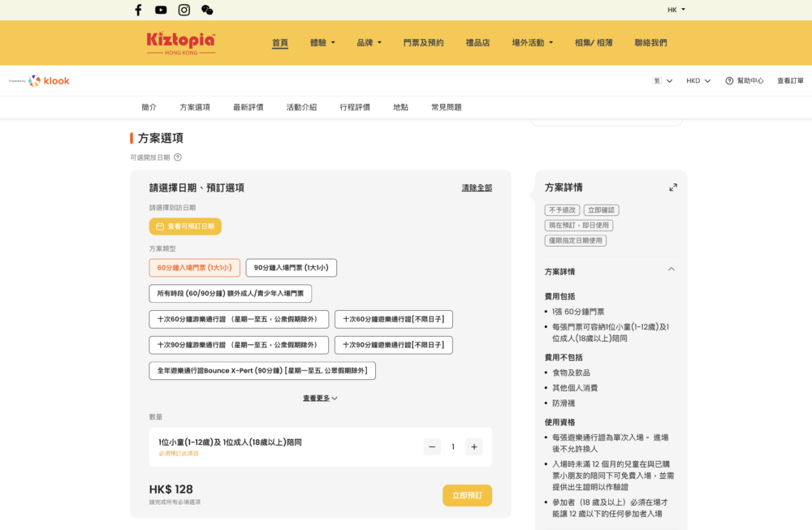Click the 立即預訂 button
This screenshot has height=530, width=812.
tap(467, 494)
